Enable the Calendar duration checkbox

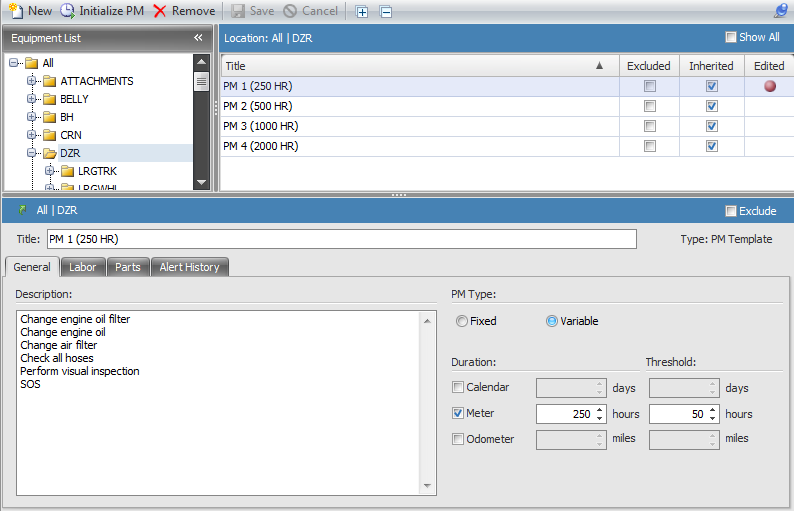458,387
